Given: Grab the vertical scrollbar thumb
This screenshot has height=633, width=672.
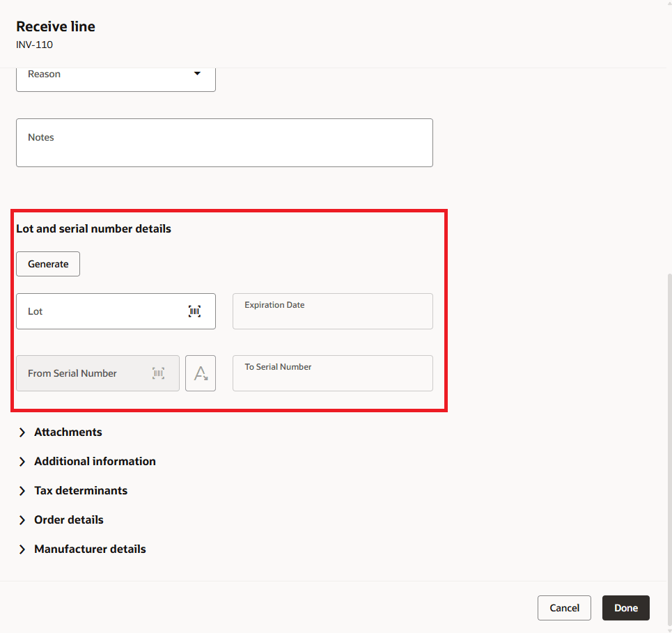Looking at the screenshot, I should [669, 446].
